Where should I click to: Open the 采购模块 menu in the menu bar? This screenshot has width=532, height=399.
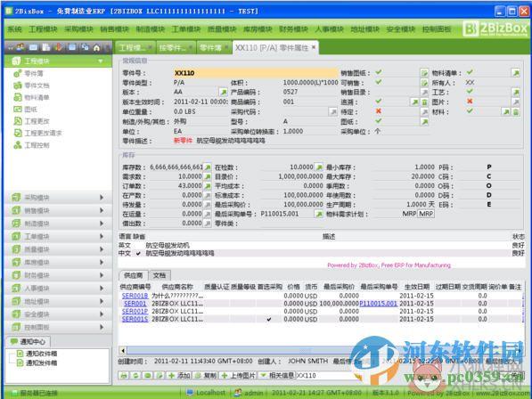pyautogui.click(x=78, y=29)
